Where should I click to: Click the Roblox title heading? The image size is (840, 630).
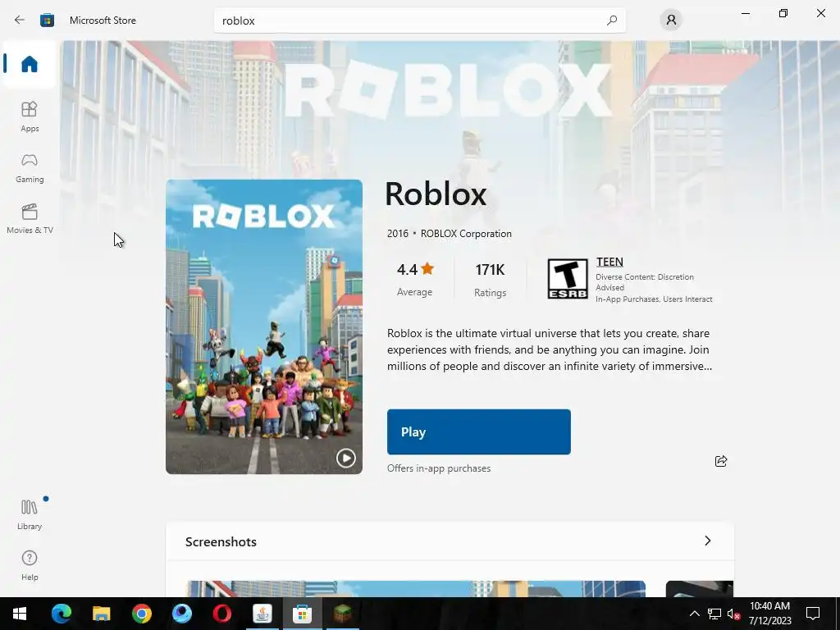tap(436, 194)
